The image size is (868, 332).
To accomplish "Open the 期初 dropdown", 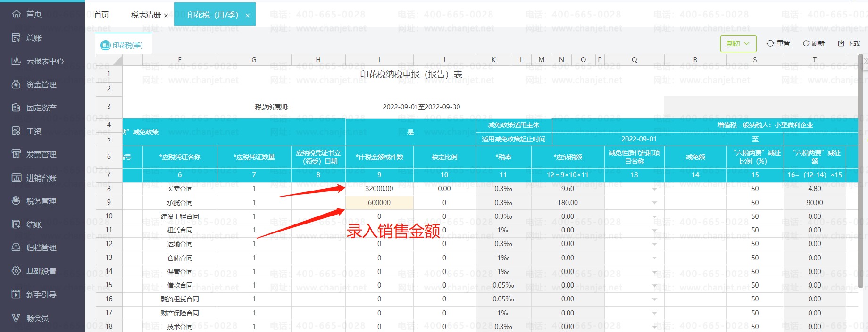I will [738, 43].
